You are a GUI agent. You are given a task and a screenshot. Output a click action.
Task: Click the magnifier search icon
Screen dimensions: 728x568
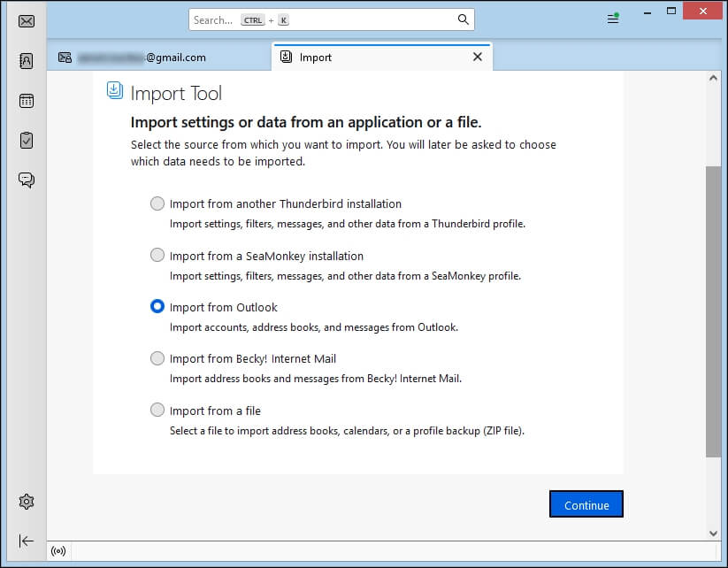pos(463,19)
